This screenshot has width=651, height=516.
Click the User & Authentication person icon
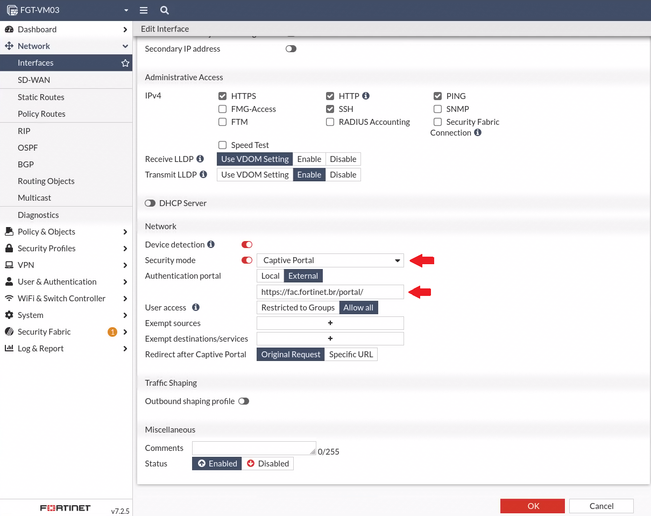[x=9, y=281]
